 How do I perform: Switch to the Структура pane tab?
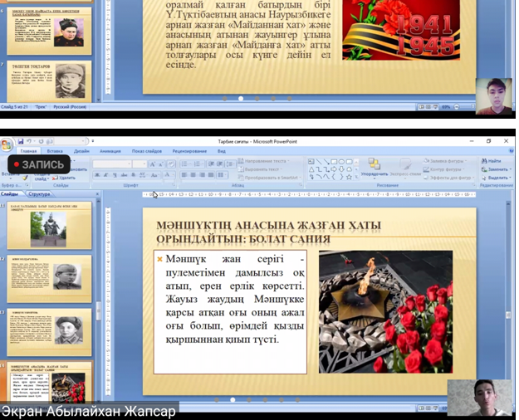[39, 194]
